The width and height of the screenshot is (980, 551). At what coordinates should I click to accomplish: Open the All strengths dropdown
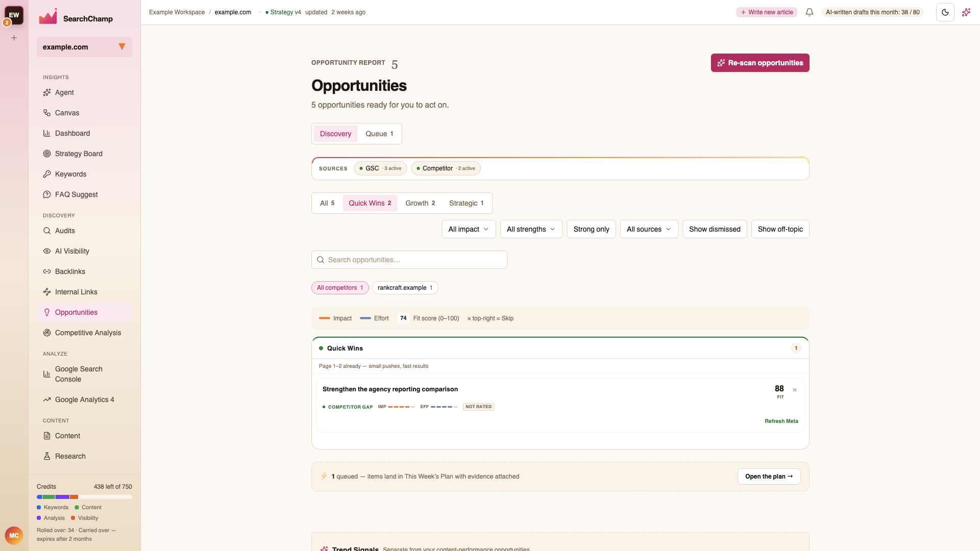531,229
